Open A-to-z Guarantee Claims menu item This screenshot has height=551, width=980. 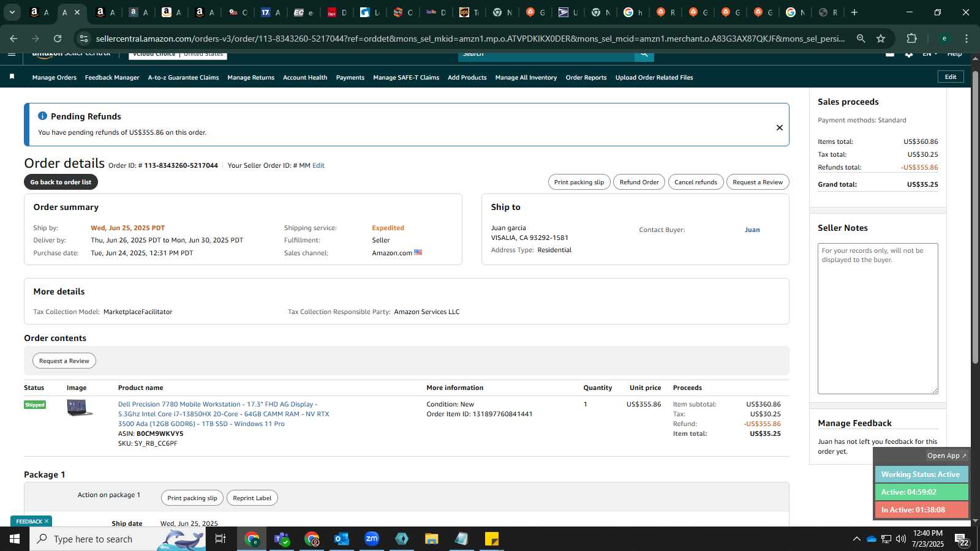pos(183,78)
